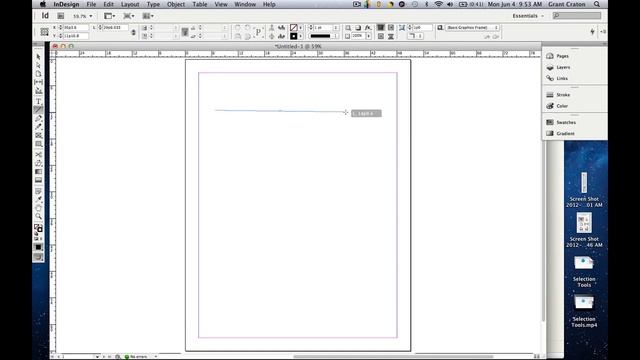Open the Arrange Documents dropdown
The height and width of the screenshot is (360, 640).
pos(148,16)
